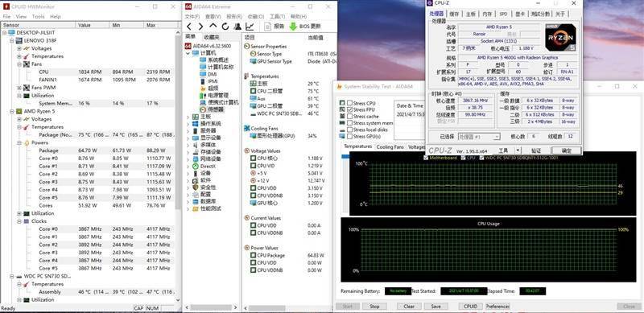This screenshot has height=313, width=644.
Task: Collapse the Clocks node in HWMonitor
Action: [x=19, y=221]
